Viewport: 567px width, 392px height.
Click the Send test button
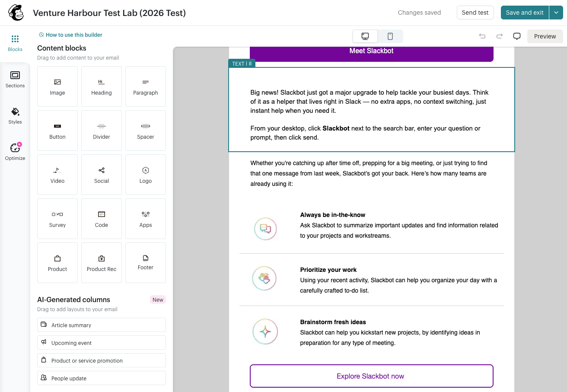pyautogui.click(x=475, y=13)
